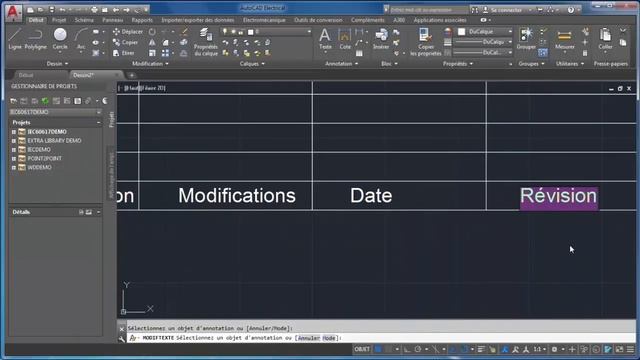640x360 pixels.
Task: Click the Modifications text in the drawing
Action: tap(237, 196)
